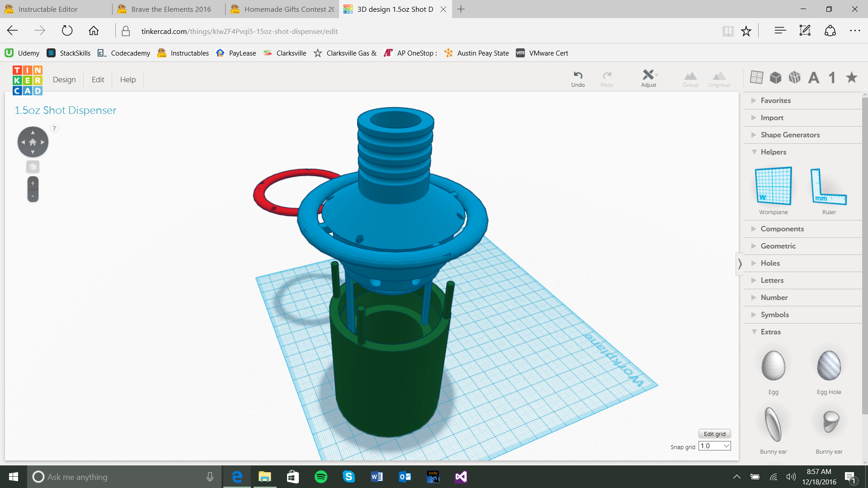Click the shapes panel scrollbar

pos(864,255)
